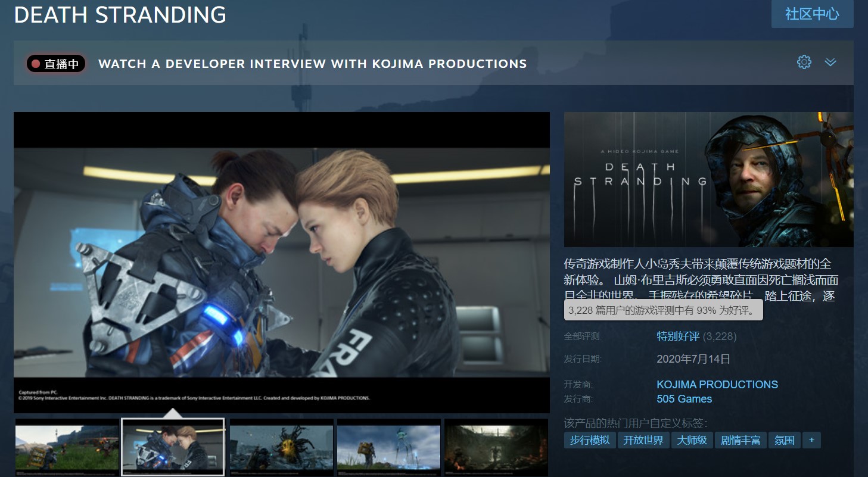Add a tag with the plus button

pyautogui.click(x=811, y=440)
